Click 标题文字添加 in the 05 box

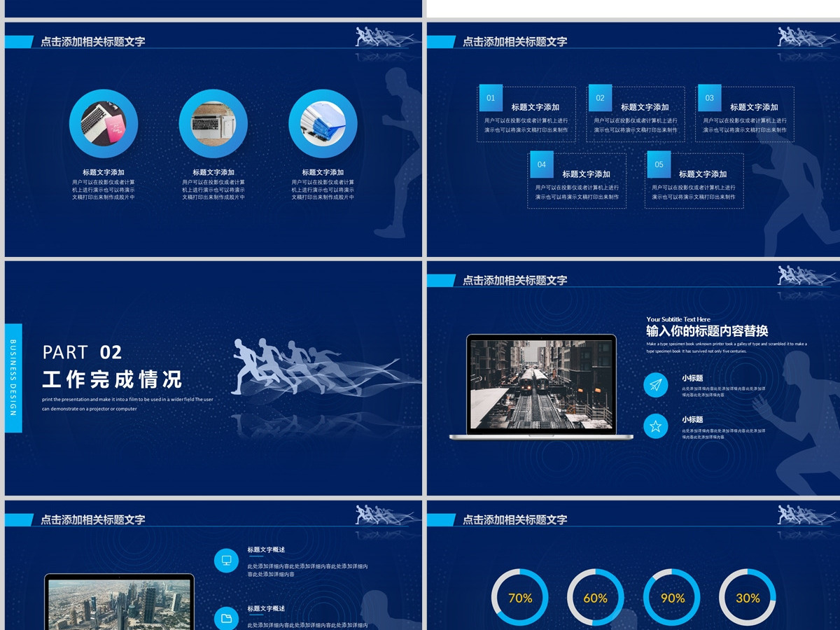click(x=703, y=174)
